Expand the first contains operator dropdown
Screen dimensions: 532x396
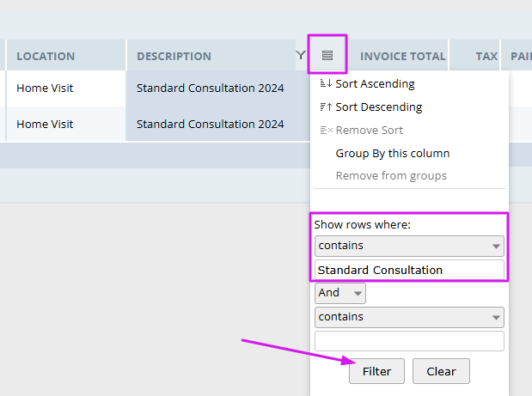click(x=409, y=246)
